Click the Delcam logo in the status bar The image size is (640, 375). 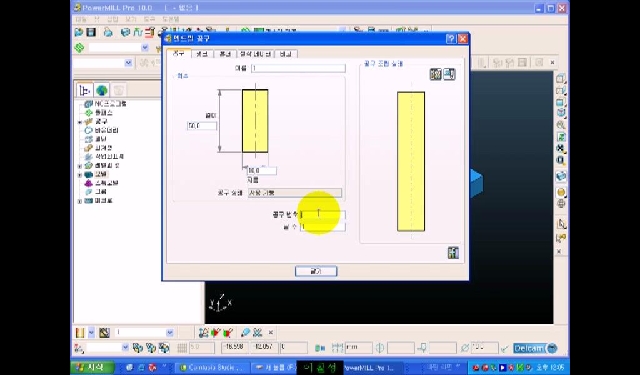(536, 348)
